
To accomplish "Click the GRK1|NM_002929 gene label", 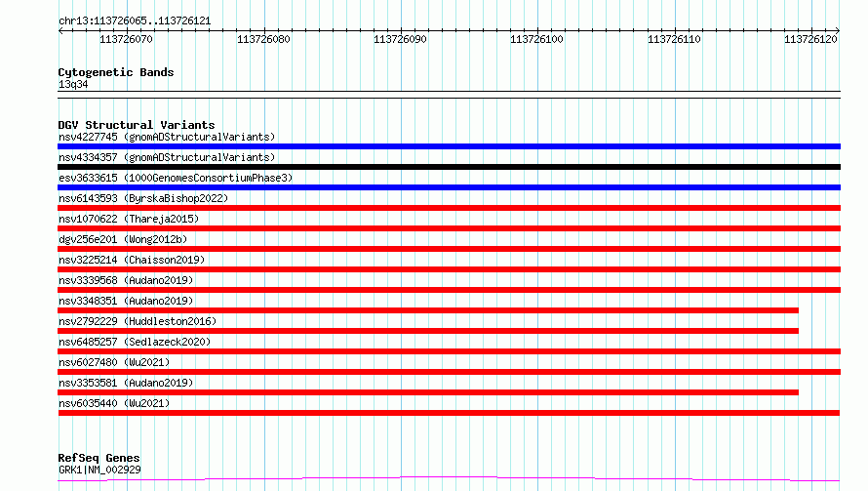I will [99, 470].
